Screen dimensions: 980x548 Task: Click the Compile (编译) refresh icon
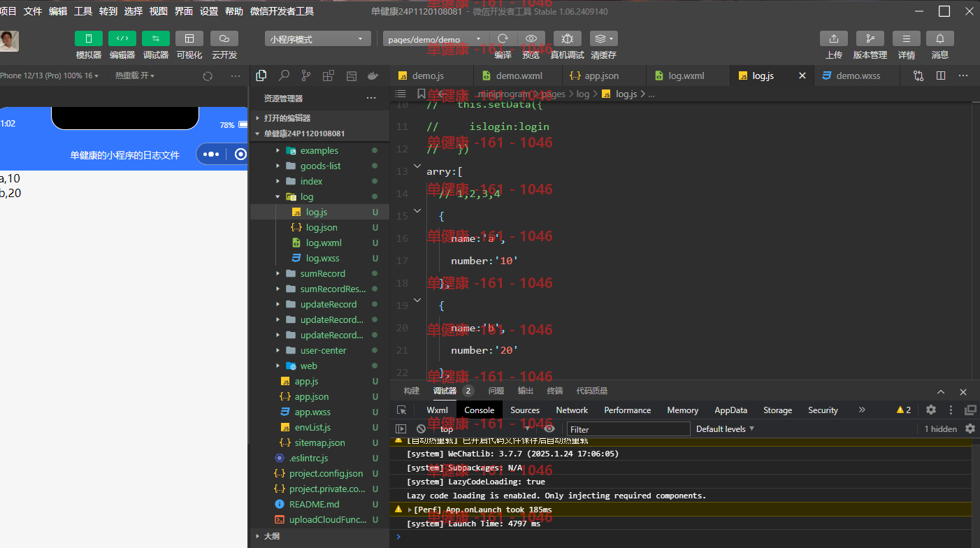503,39
